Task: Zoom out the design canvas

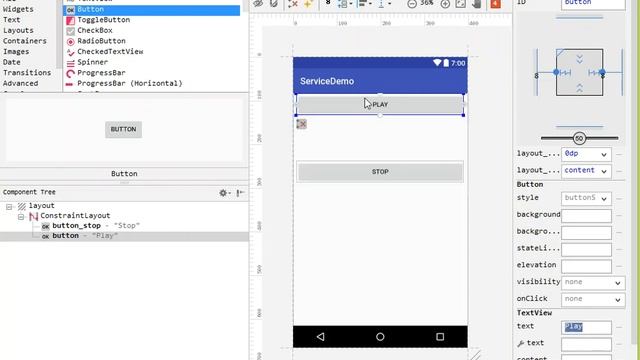Action: tap(412, 4)
